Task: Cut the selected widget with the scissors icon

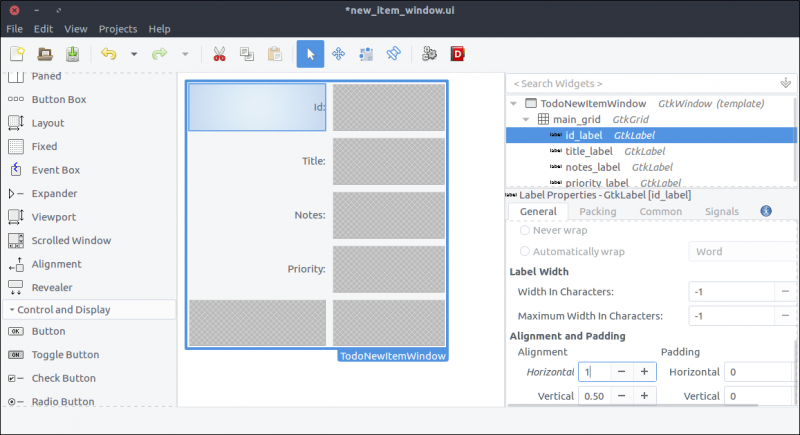Action: (219, 54)
